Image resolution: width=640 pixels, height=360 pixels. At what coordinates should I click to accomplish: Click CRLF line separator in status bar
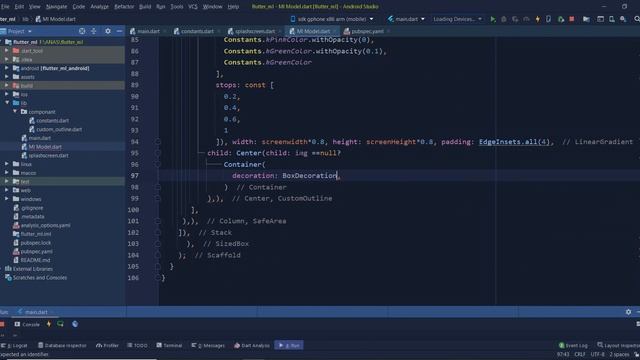pyautogui.click(x=580, y=354)
